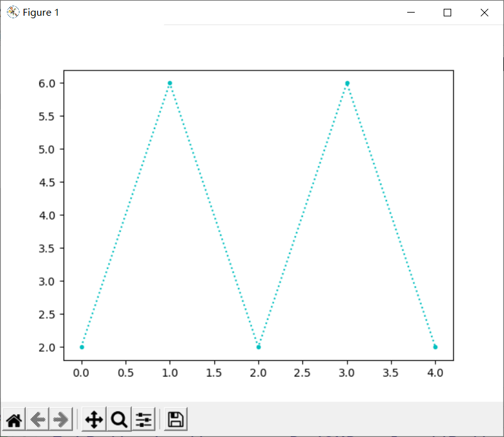Save the figure with the floppy icon
This screenshot has height=437, width=504.
(x=176, y=419)
